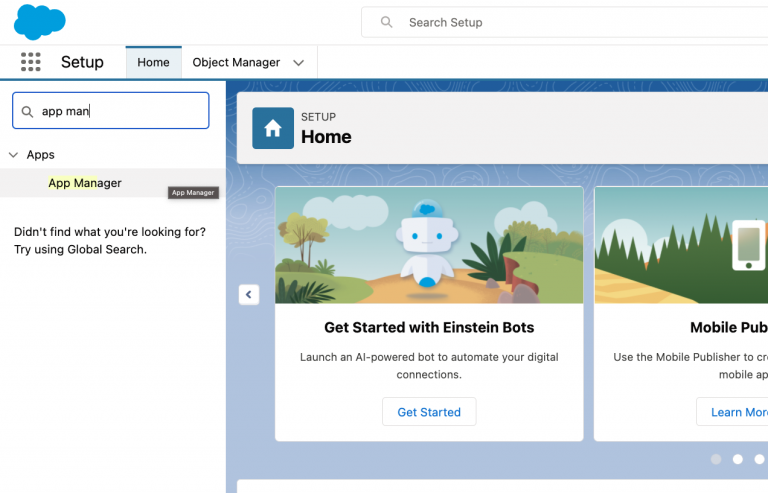Image resolution: width=768 pixels, height=493 pixels.
Task: Select the second carousel indicator dot
Action: click(738, 459)
